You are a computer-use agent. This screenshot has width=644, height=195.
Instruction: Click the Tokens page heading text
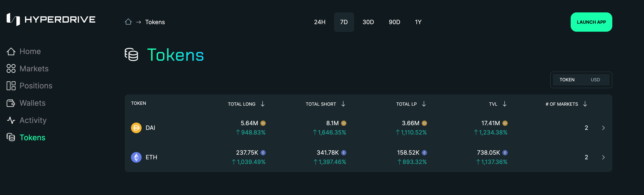tap(176, 55)
